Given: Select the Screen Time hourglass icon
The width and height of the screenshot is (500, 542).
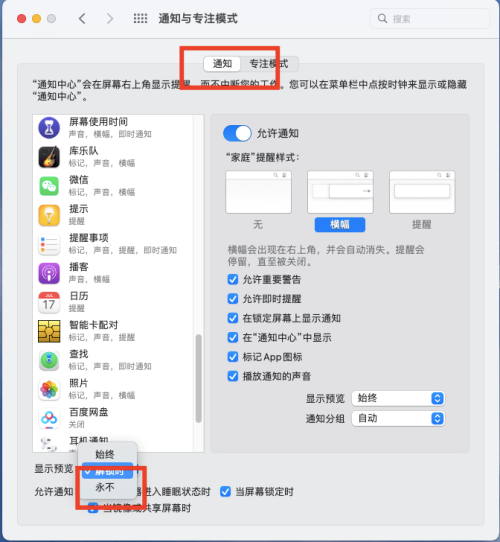Looking at the screenshot, I should pos(49,128).
